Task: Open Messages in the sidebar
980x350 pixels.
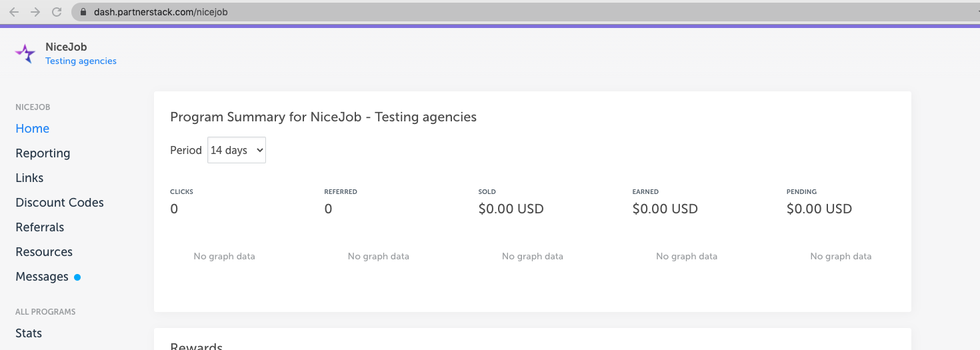Action: click(42, 277)
